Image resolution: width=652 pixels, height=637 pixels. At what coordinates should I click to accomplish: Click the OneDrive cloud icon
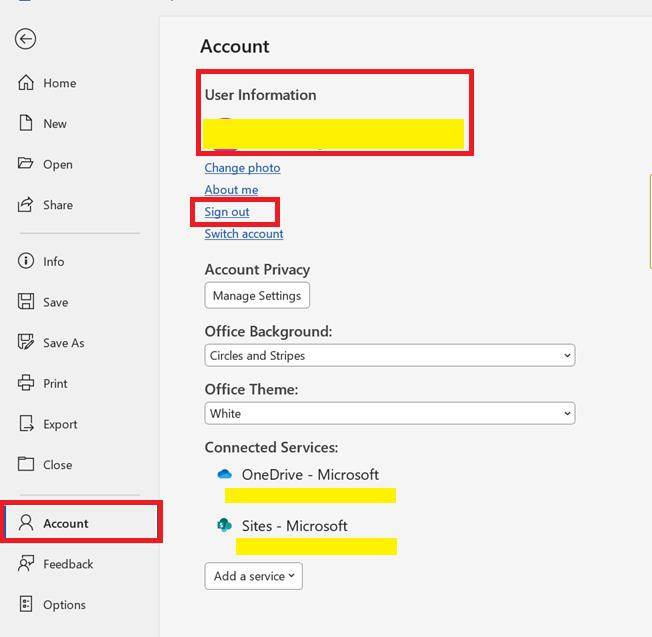(x=225, y=474)
